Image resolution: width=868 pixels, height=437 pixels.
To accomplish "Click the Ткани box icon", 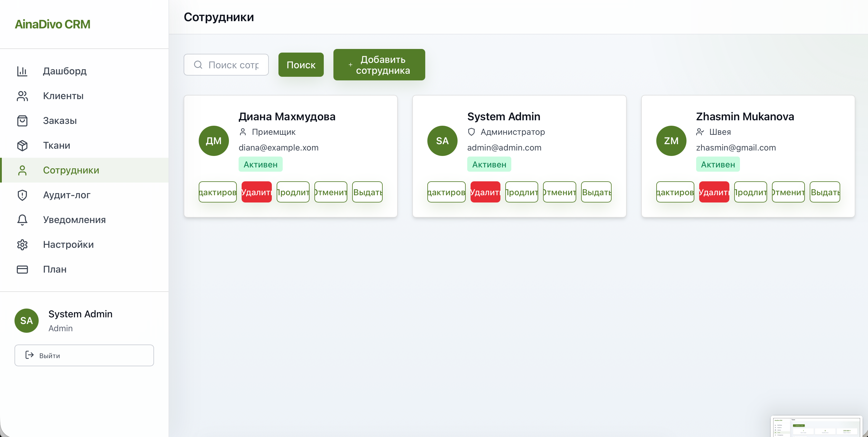I will click(22, 146).
